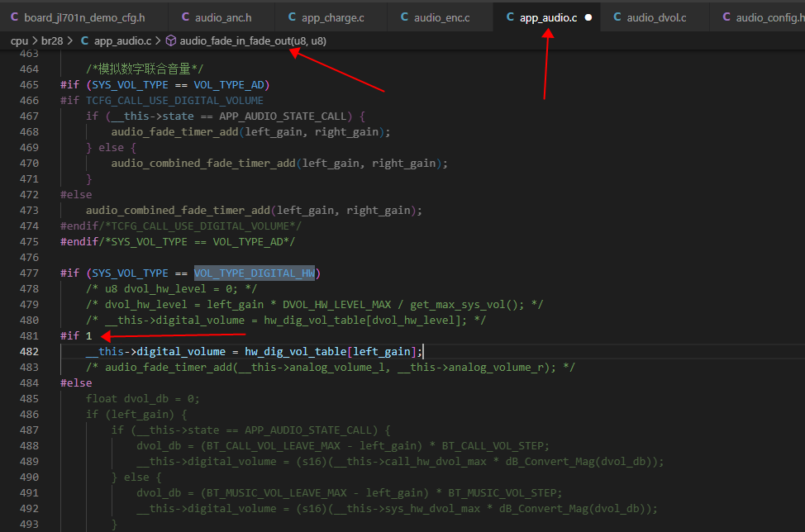
Task: Click the '#if 1' directive on line 481
Action: point(76,335)
